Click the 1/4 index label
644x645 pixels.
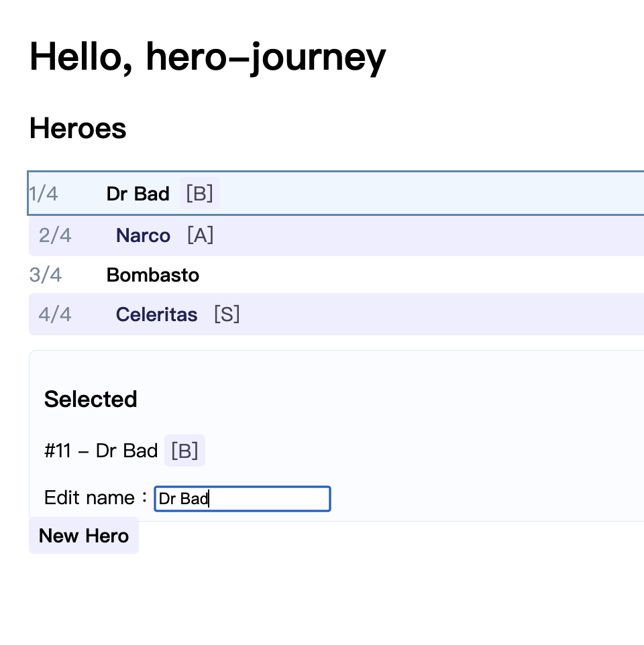(x=44, y=194)
